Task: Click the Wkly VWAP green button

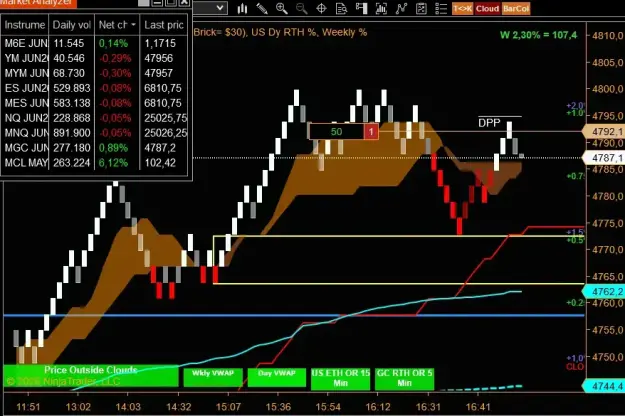Action: (212, 377)
